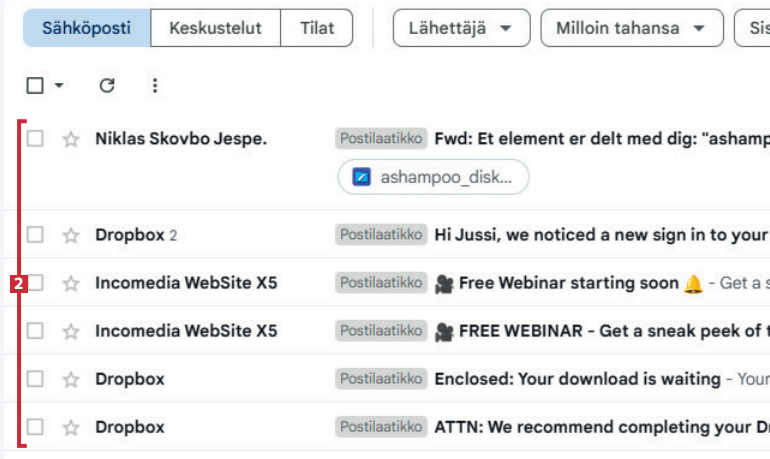The height and width of the screenshot is (459, 770).
Task: Open the Milloin tahansa date filter
Action: [631, 28]
